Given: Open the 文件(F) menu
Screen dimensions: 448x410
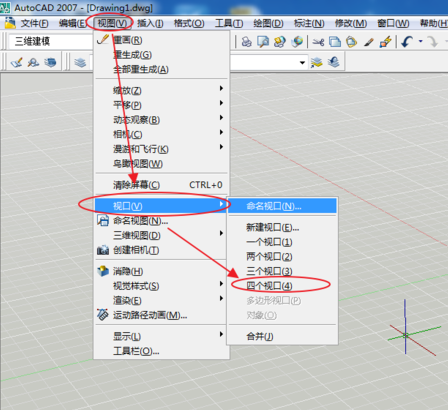Looking at the screenshot, I should tap(35, 23).
